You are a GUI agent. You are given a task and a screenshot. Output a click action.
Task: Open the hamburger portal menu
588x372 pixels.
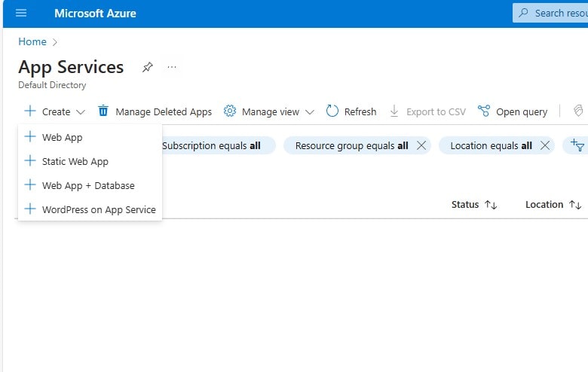point(21,13)
